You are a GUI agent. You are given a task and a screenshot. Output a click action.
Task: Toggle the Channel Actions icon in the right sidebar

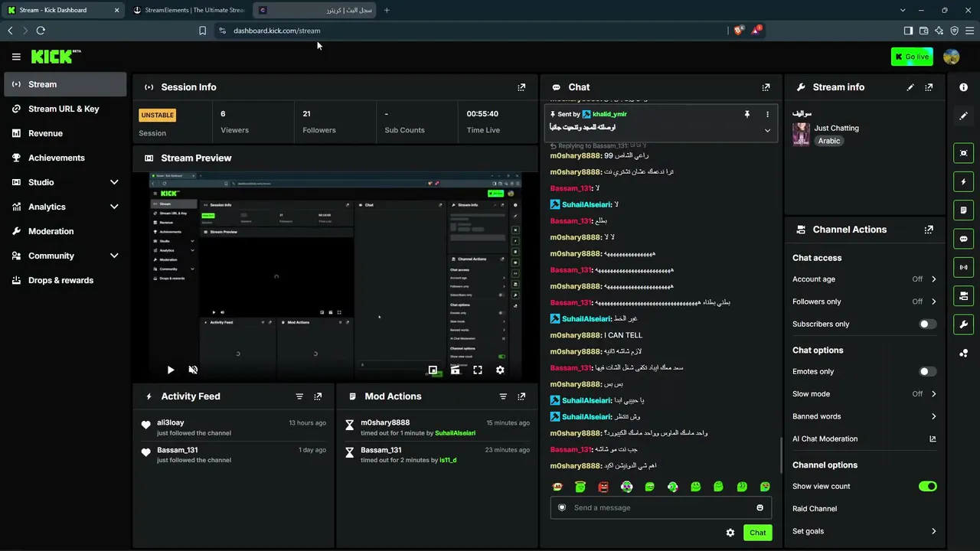pyautogui.click(x=963, y=295)
